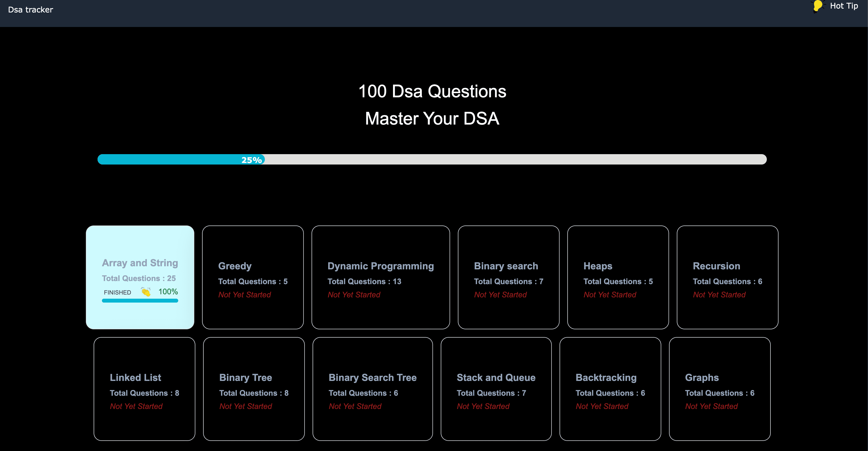The height and width of the screenshot is (451, 868).
Task: Select the Graphs topic card
Action: coord(719,389)
